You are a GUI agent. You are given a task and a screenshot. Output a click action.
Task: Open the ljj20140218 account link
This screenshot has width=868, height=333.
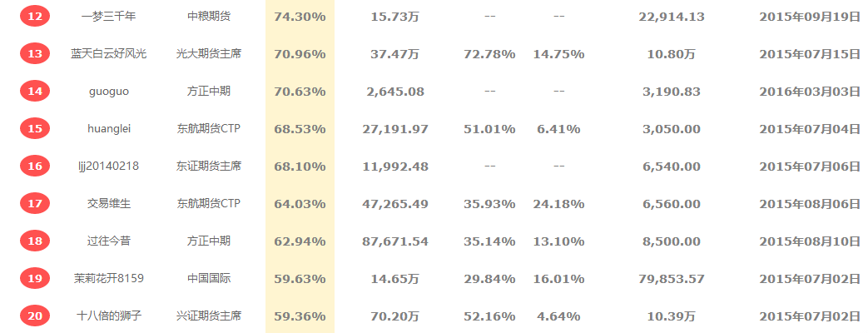(x=108, y=166)
